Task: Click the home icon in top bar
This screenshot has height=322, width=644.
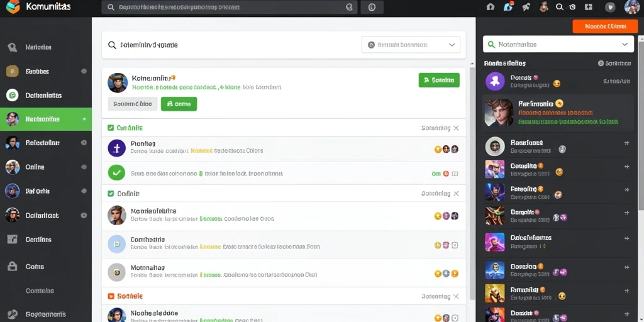Action: [x=490, y=7]
